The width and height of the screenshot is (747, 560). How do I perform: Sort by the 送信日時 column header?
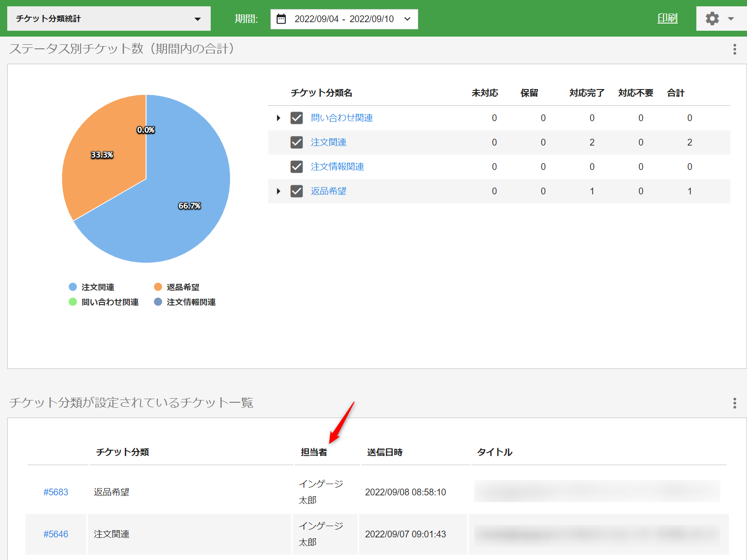[385, 452]
